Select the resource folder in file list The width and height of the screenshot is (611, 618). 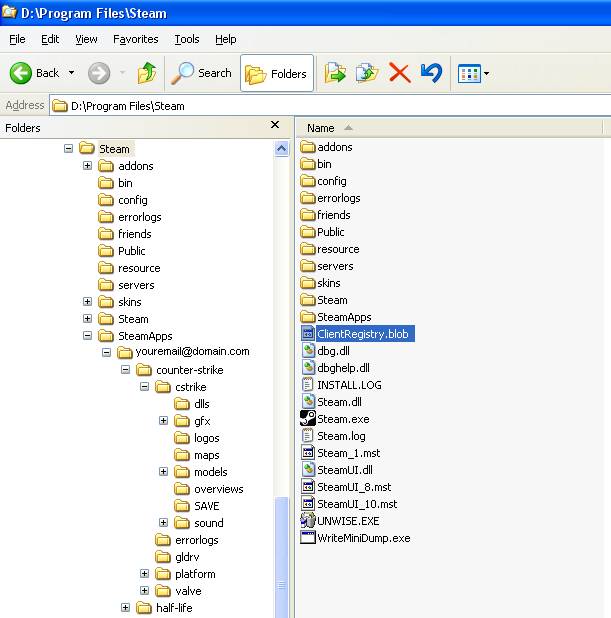330,249
